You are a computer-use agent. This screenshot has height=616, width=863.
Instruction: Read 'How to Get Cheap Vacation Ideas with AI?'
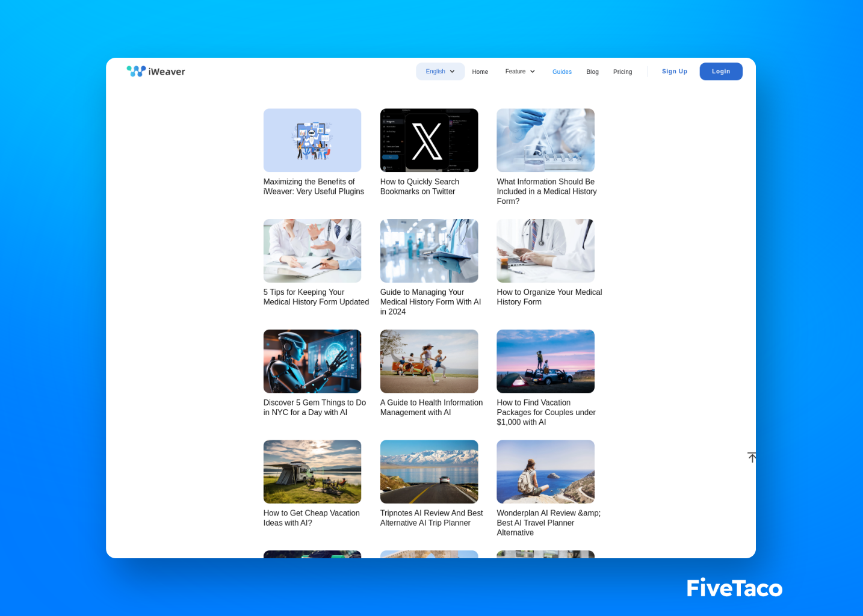pos(311,518)
